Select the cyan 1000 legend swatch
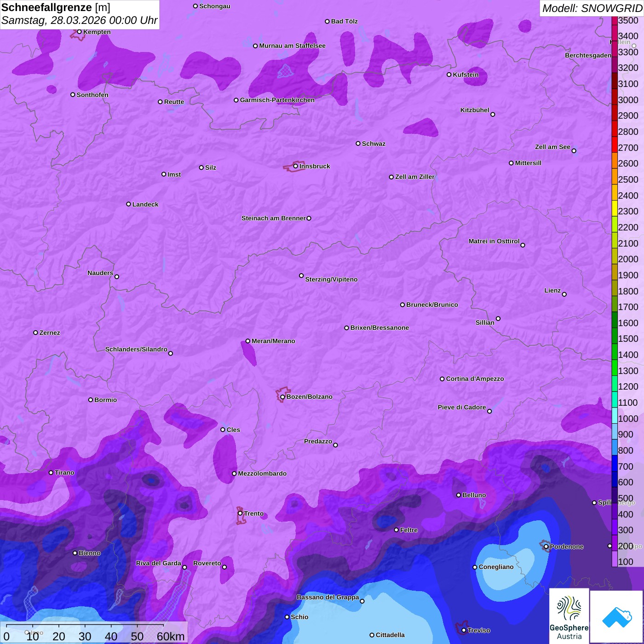 coord(615,416)
